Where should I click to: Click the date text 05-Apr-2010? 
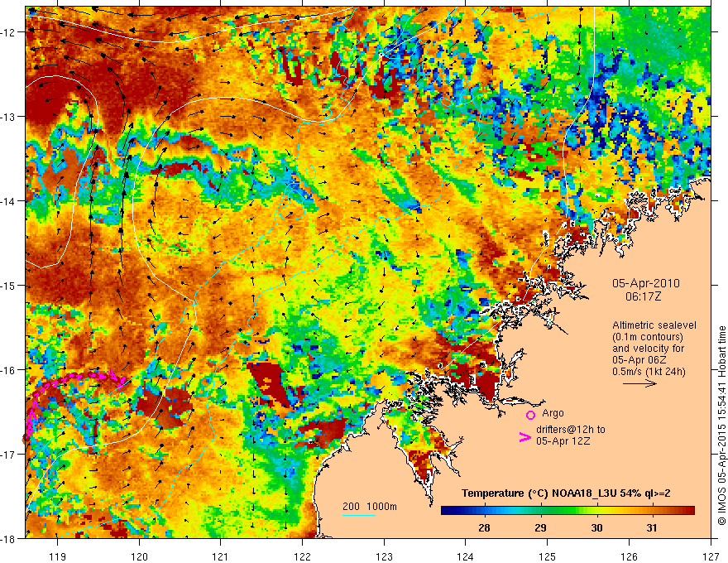pos(646,283)
